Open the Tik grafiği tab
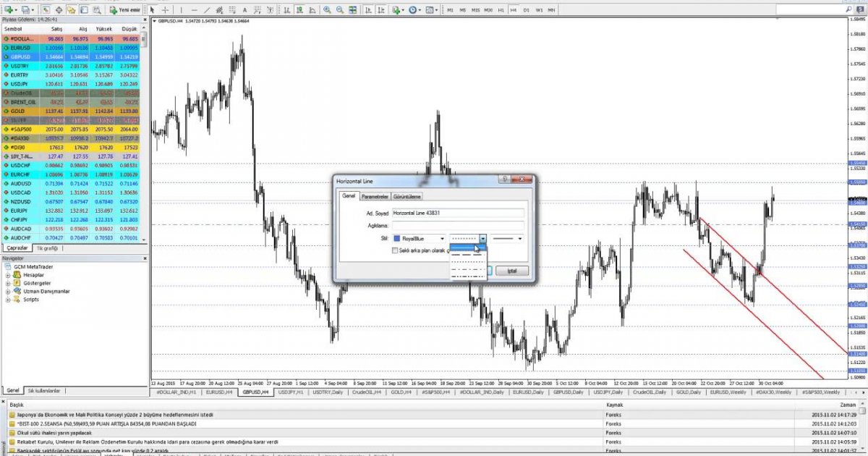 (x=47, y=248)
